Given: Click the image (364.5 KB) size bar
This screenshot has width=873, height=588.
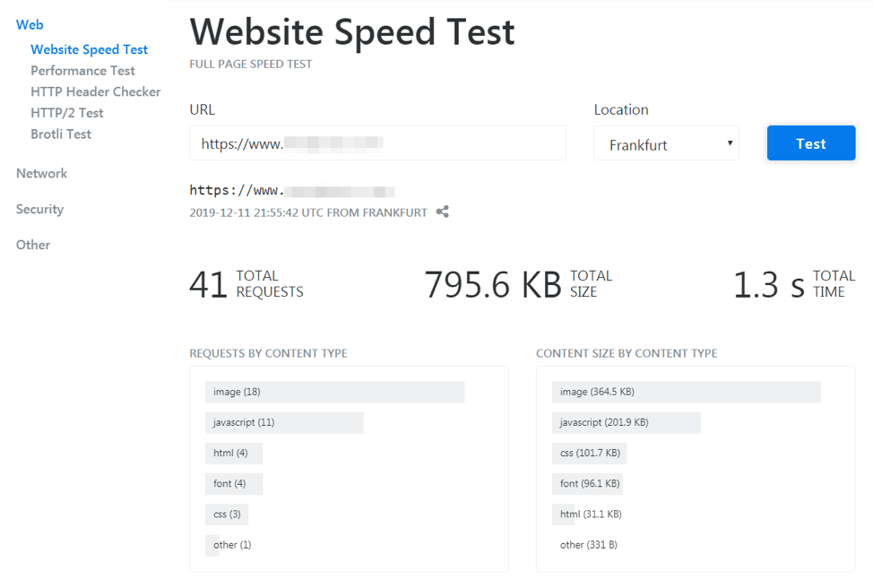Looking at the screenshot, I should tap(686, 392).
